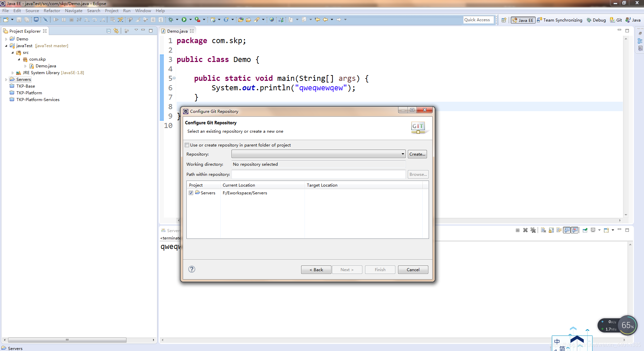The width and height of the screenshot is (644, 351).
Task: Toggle Show Console on standard error change
Action: [x=575, y=230]
